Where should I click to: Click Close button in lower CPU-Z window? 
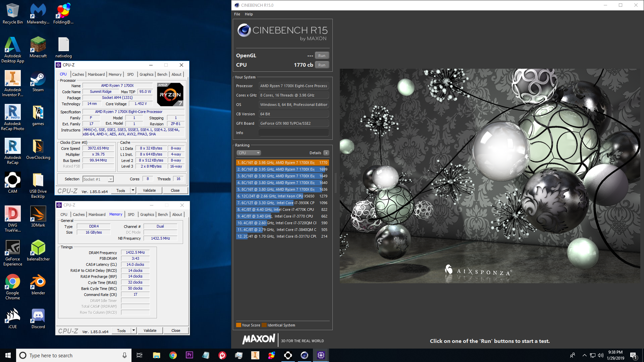click(x=176, y=330)
